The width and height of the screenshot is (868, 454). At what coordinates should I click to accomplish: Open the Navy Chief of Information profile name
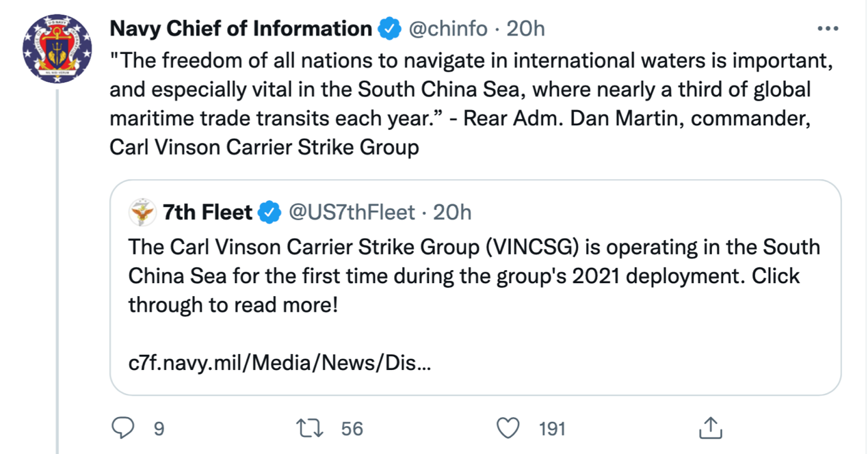click(241, 29)
